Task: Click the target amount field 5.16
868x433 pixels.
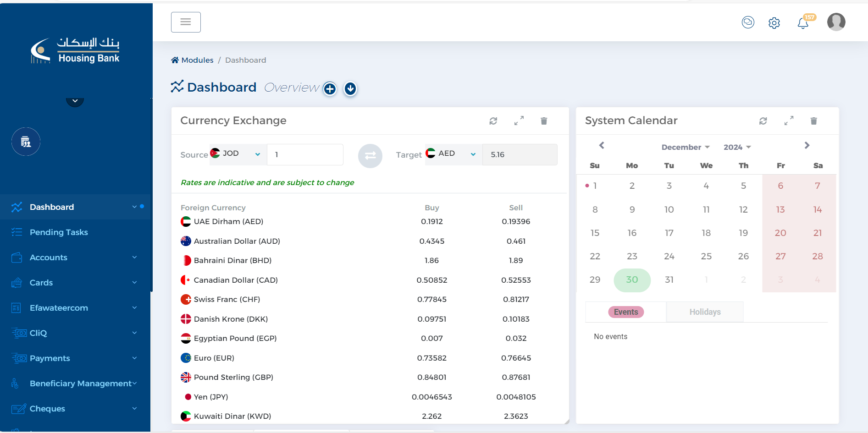Action: (520, 154)
